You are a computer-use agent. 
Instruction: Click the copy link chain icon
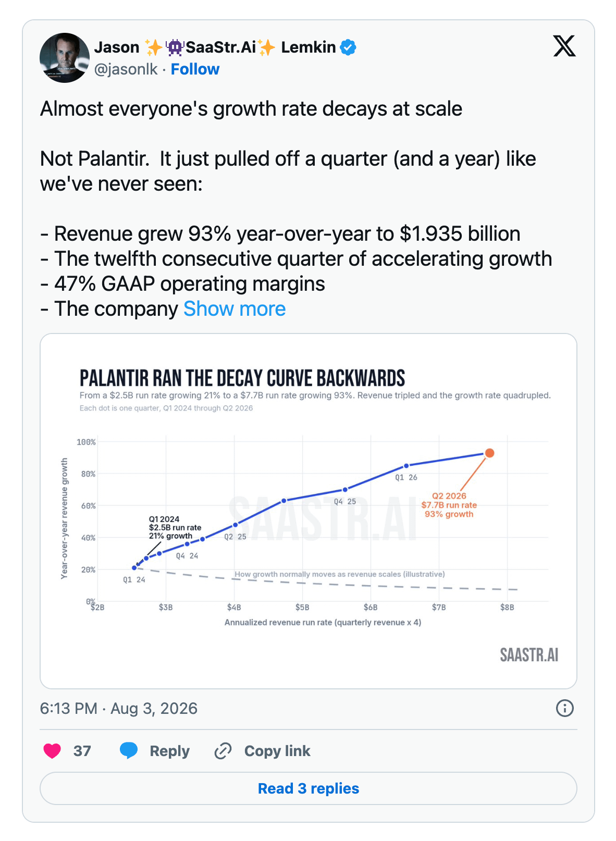(x=223, y=751)
